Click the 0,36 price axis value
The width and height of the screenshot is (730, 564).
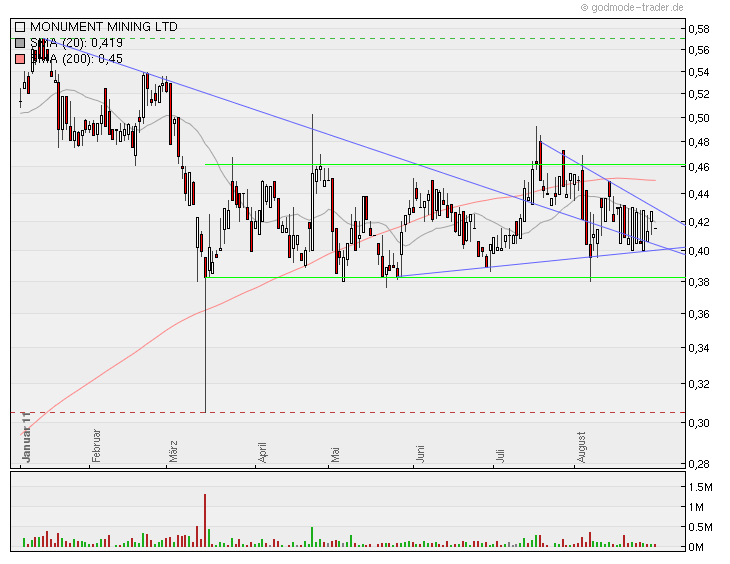coord(699,314)
